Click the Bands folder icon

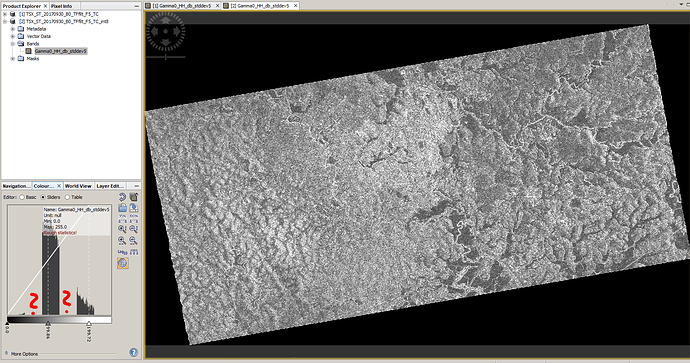click(21, 44)
